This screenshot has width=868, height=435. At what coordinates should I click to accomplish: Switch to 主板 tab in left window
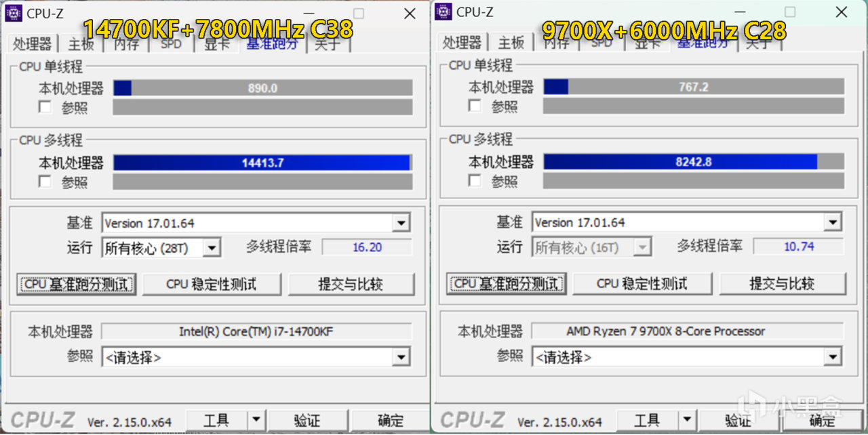81,44
